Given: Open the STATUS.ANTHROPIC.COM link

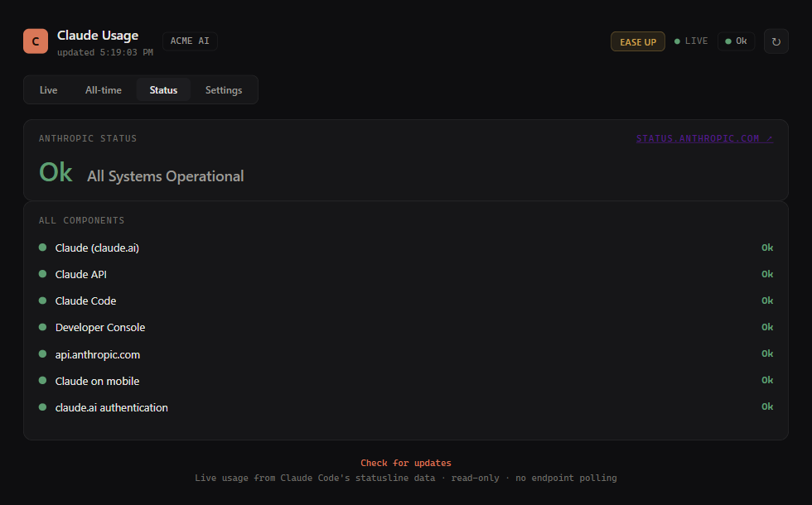Looking at the screenshot, I should (704, 139).
